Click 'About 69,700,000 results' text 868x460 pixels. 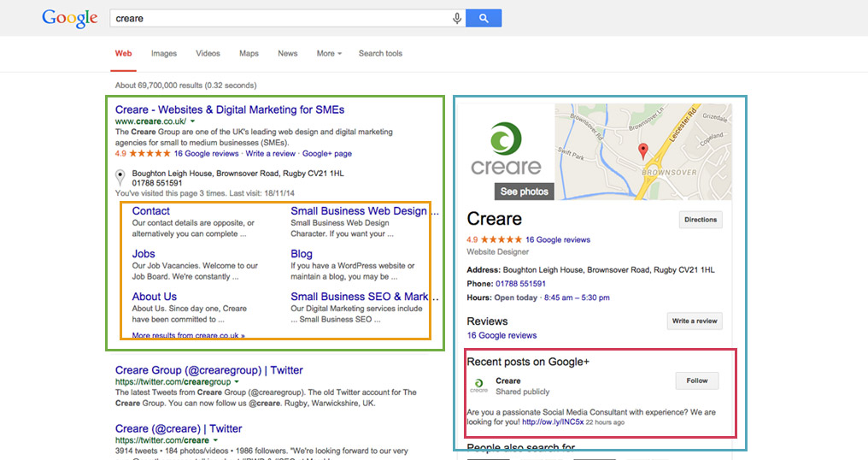tap(185, 86)
